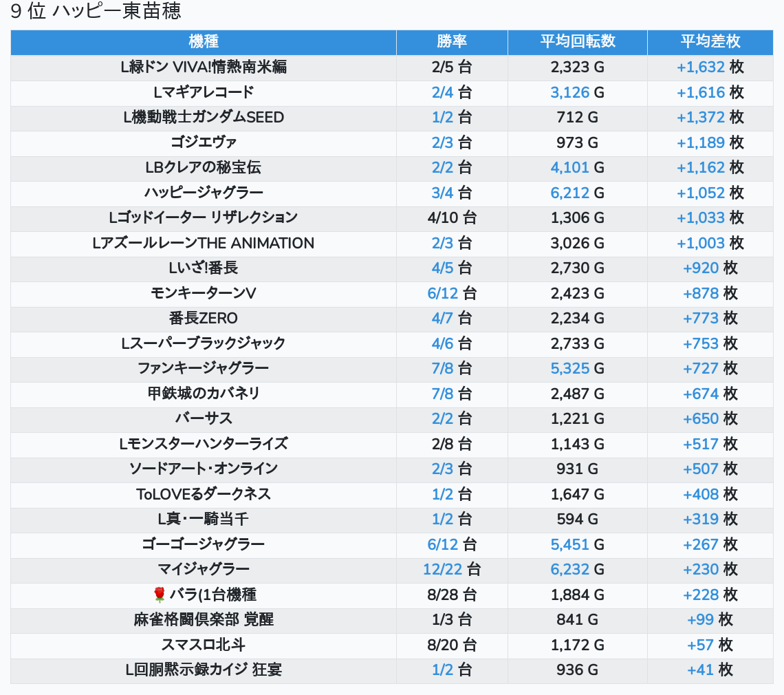Click win rate 3/4 台 value
Image resolution: width=784 pixels, height=695 pixels.
tap(452, 193)
